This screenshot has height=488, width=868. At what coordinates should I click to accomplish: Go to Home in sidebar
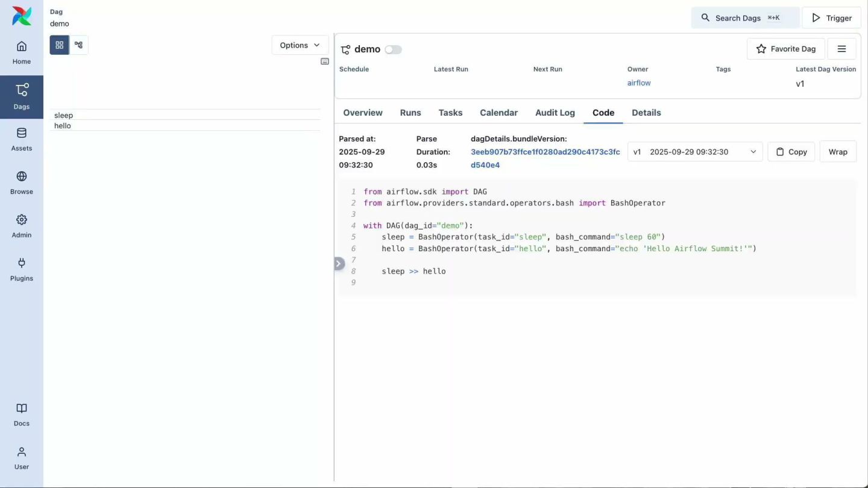22,52
